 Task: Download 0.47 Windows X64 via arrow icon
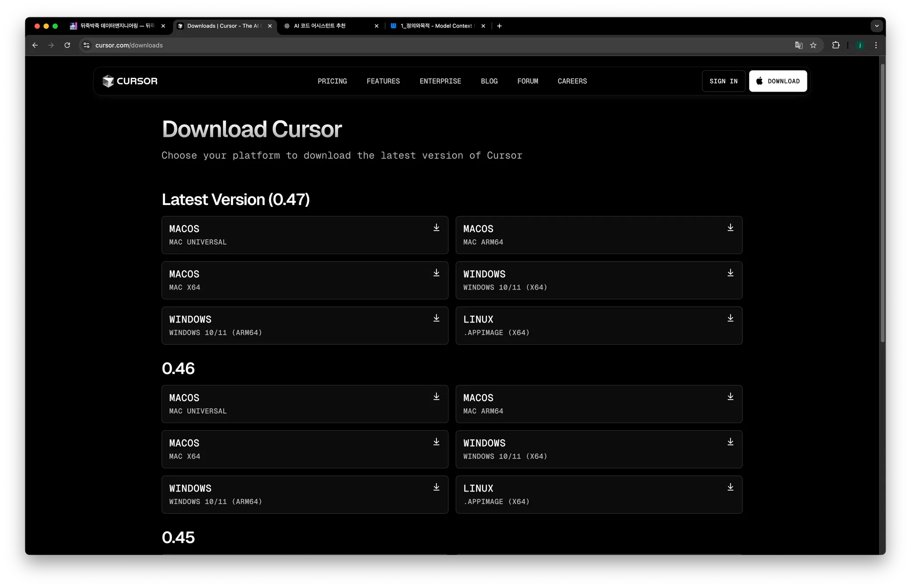pos(730,273)
